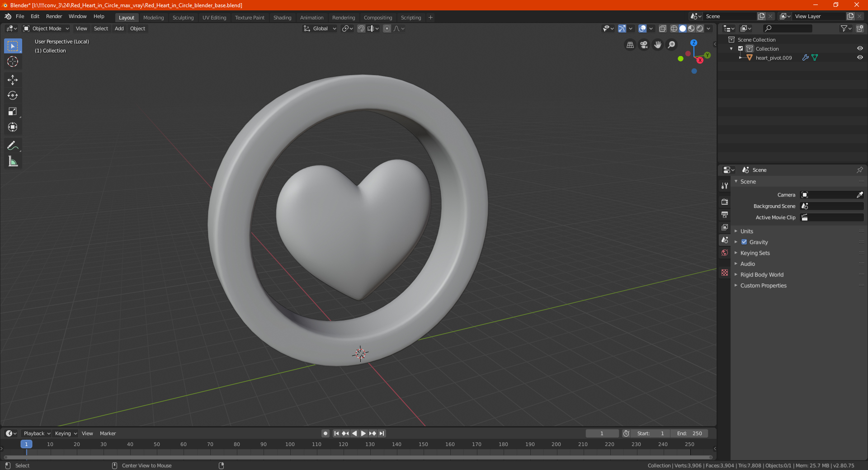Toggle auto keying record button
The height and width of the screenshot is (470, 868).
click(x=325, y=433)
